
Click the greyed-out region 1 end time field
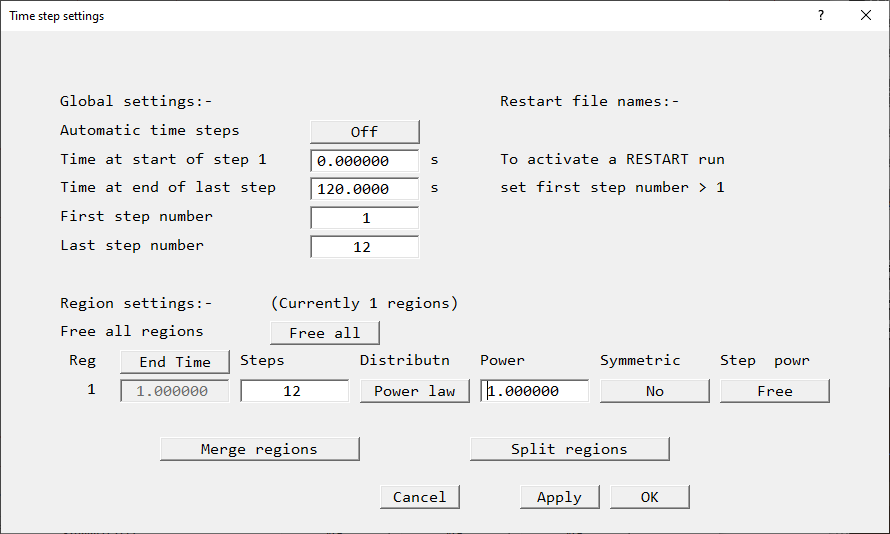175,391
